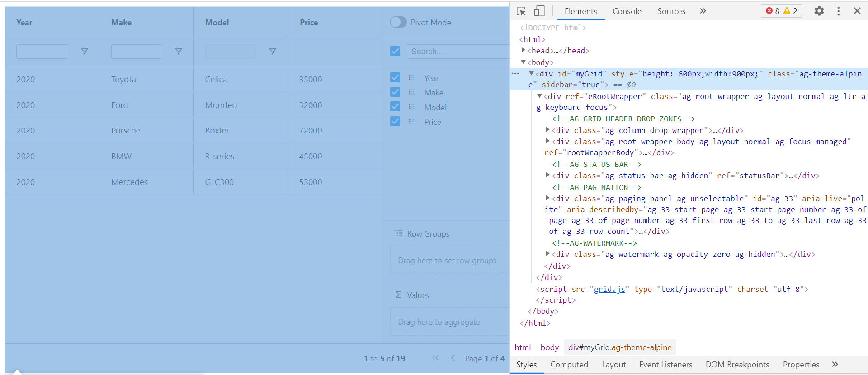Uncheck the Year column checkbox
Screen dimensions: 868x375
coord(395,77)
